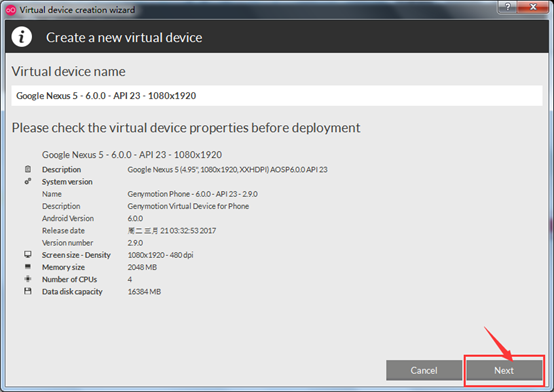Click the Google Nexus 5 AOSP description value
The height and width of the screenshot is (392, 554).
(228, 170)
